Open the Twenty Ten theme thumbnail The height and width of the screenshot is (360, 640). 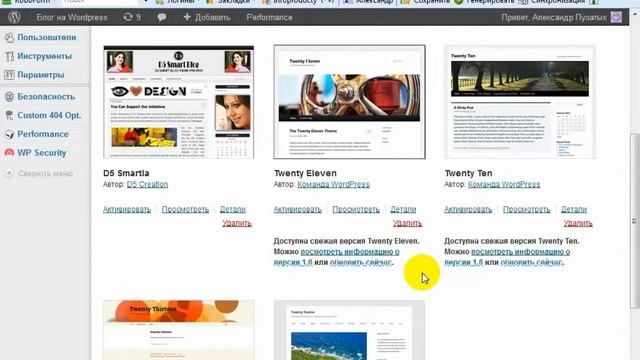point(520,102)
